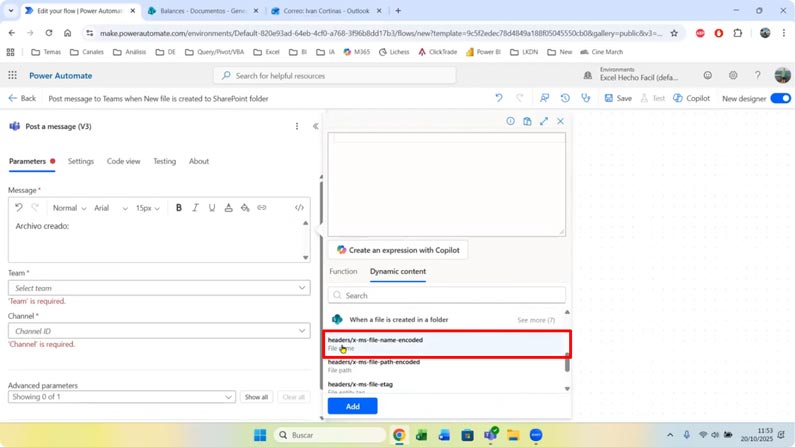Open File Explorer from the taskbar

point(513,435)
